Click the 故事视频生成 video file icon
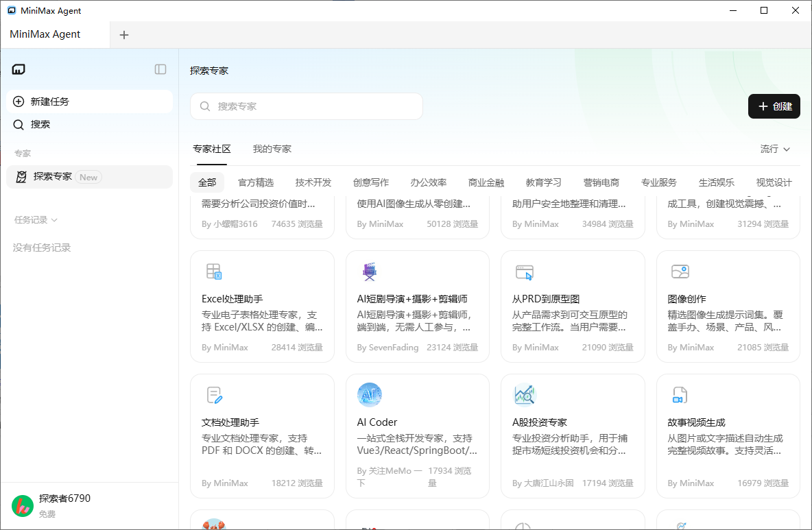 pyautogui.click(x=680, y=395)
